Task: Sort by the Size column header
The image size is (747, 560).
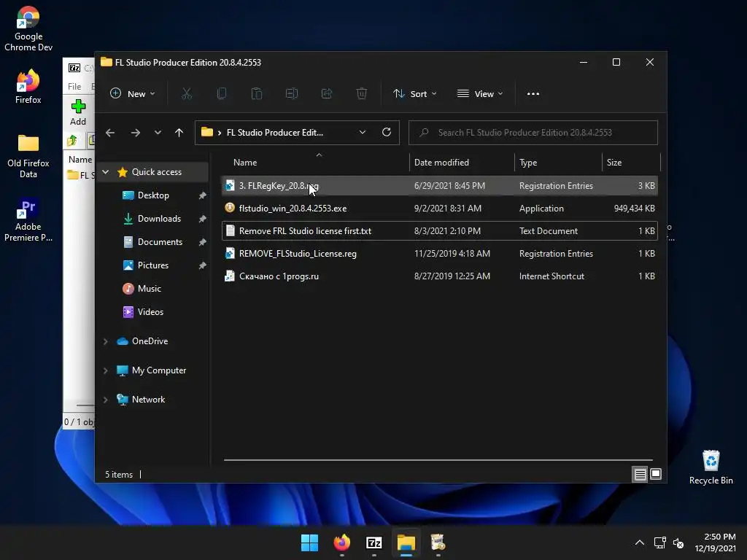Action: click(x=631, y=163)
